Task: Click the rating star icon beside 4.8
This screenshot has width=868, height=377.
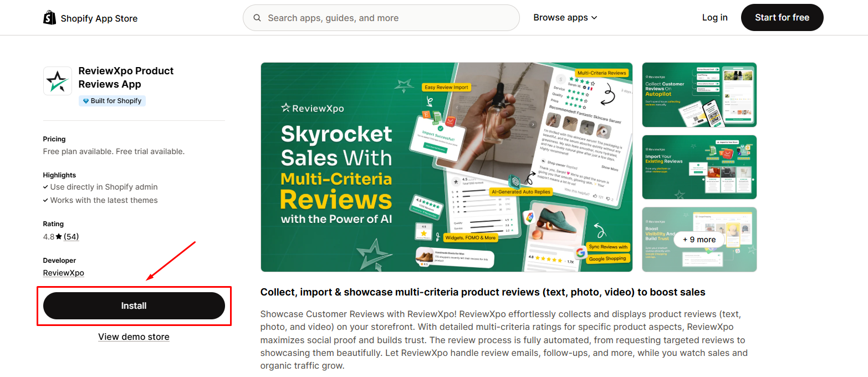Action: 59,237
